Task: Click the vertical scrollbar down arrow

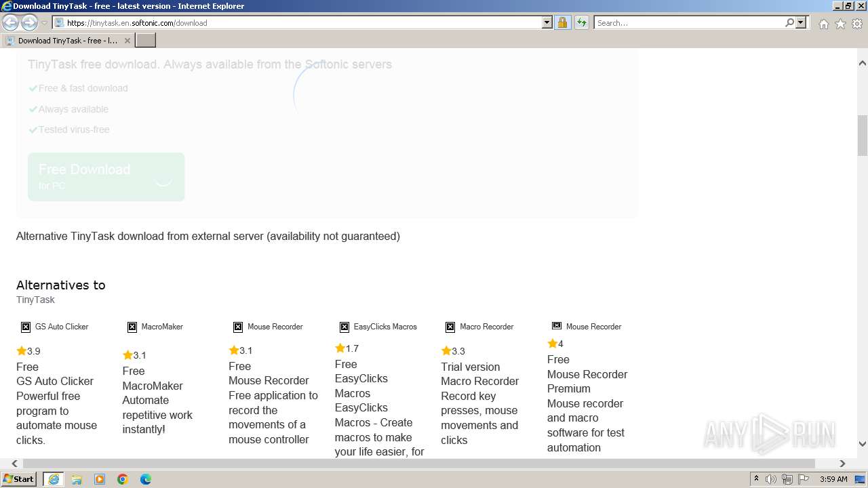Action: [863, 444]
